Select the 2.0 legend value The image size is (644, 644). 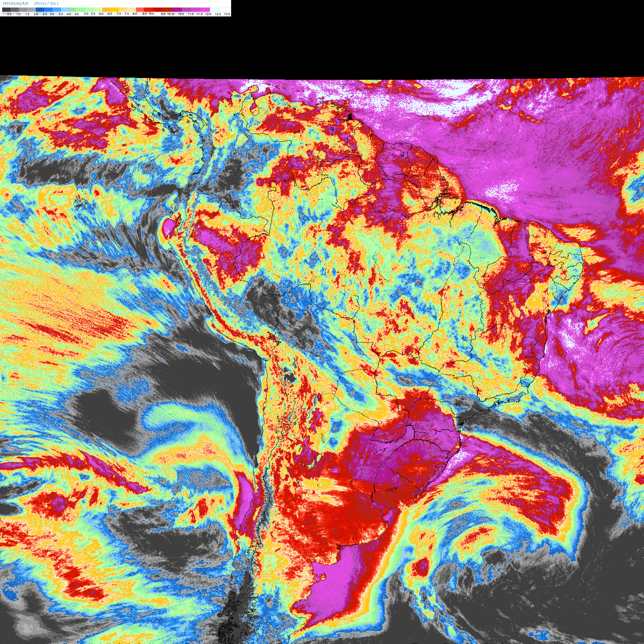36,14
